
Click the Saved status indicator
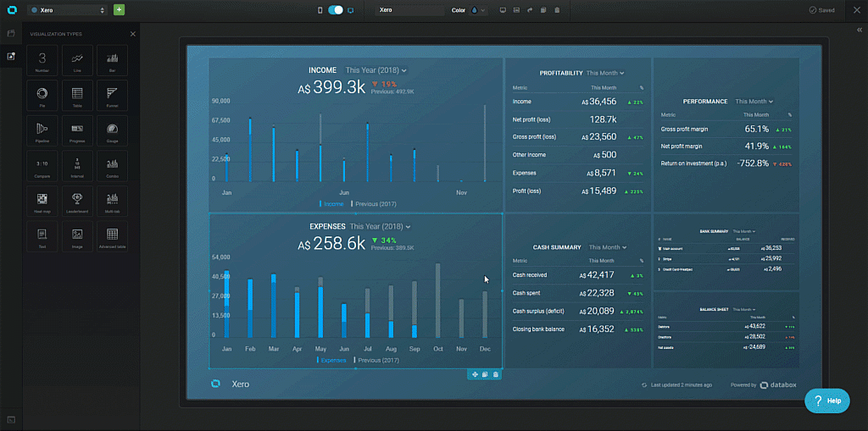coord(821,10)
